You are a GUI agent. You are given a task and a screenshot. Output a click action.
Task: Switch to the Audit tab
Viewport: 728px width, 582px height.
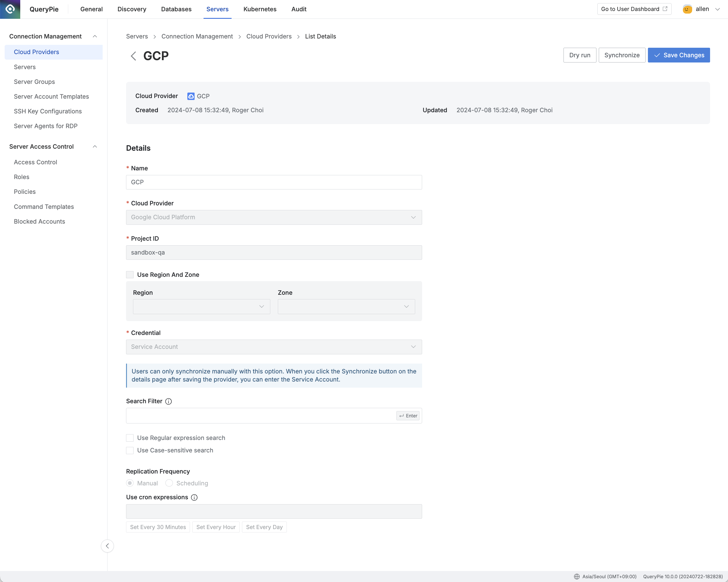[x=299, y=9]
